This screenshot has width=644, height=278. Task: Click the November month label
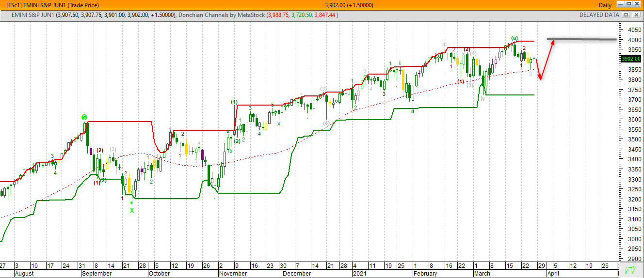click(x=234, y=274)
